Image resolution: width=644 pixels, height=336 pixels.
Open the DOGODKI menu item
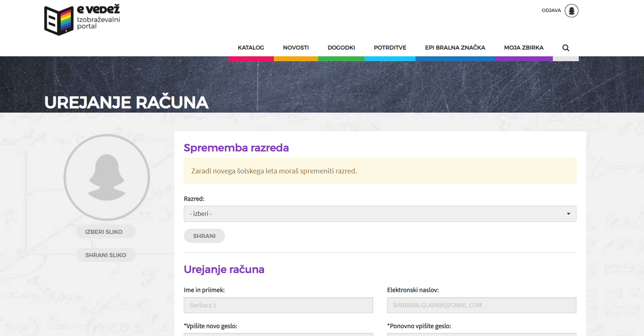(x=341, y=48)
